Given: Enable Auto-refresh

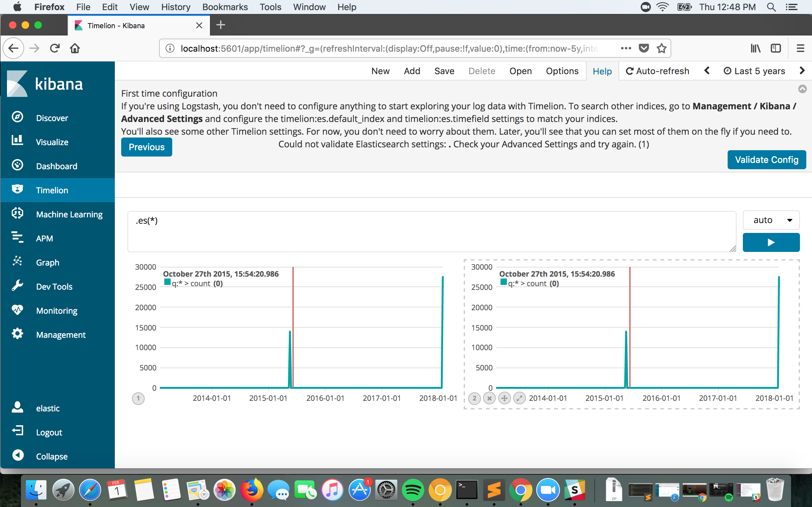Looking at the screenshot, I should [x=657, y=70].
